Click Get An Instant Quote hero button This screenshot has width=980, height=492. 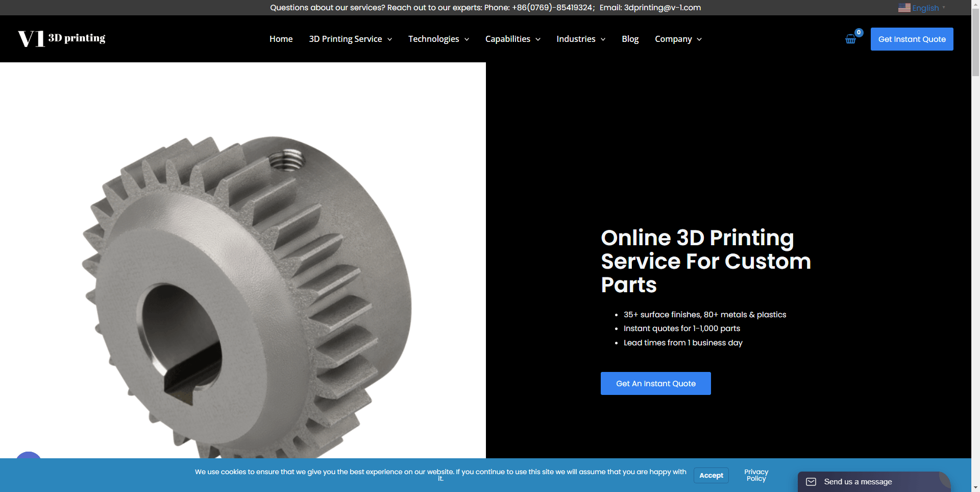click(655, 383)
